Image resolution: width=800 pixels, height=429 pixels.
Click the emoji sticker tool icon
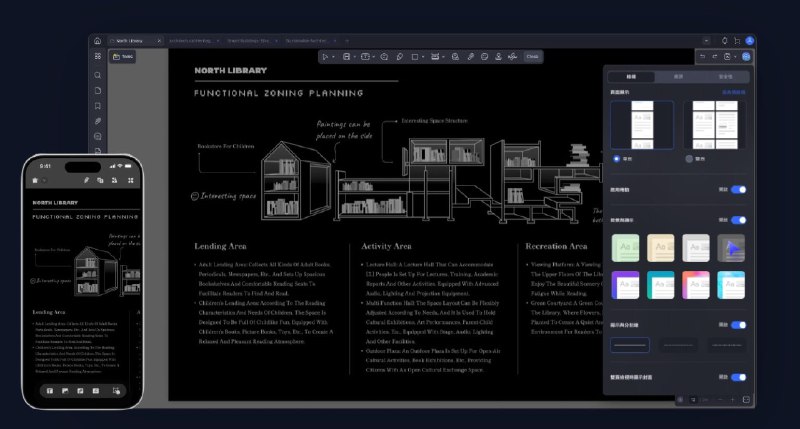484,57
